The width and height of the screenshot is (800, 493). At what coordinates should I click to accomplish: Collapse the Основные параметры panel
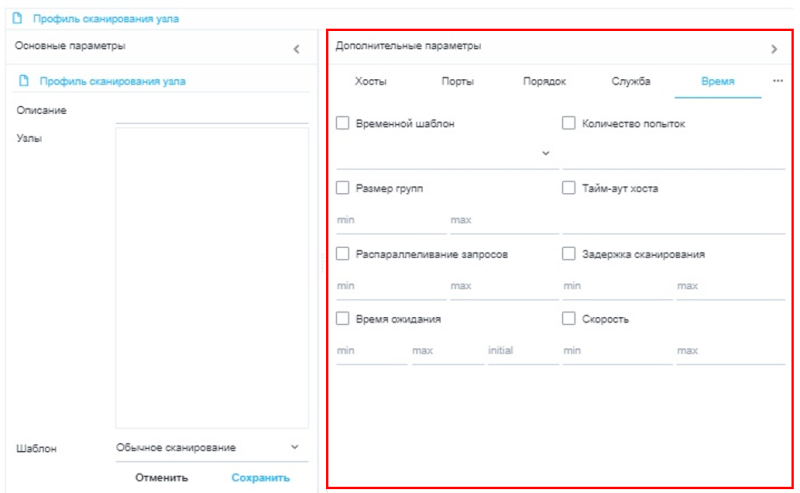[x=296, y=48]
